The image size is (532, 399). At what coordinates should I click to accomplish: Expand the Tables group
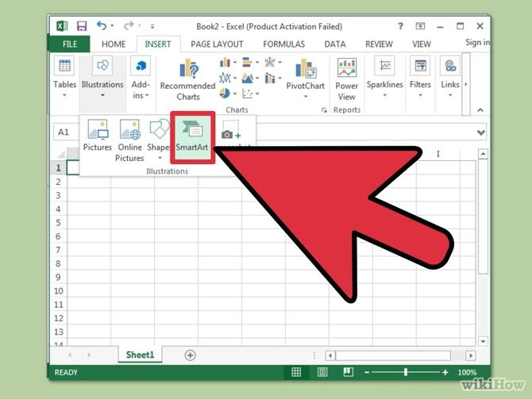click(x=64, y=78)
